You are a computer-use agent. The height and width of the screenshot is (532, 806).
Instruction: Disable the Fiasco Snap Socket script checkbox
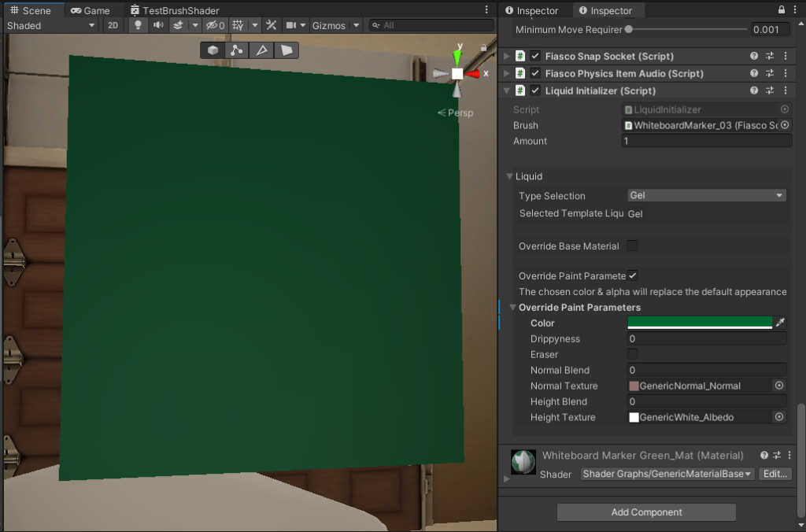[535, 56]
